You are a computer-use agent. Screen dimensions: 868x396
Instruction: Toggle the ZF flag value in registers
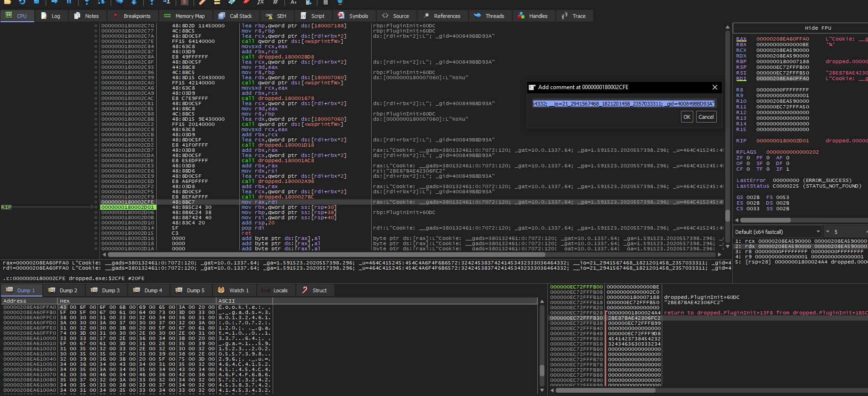click(748, 158)
